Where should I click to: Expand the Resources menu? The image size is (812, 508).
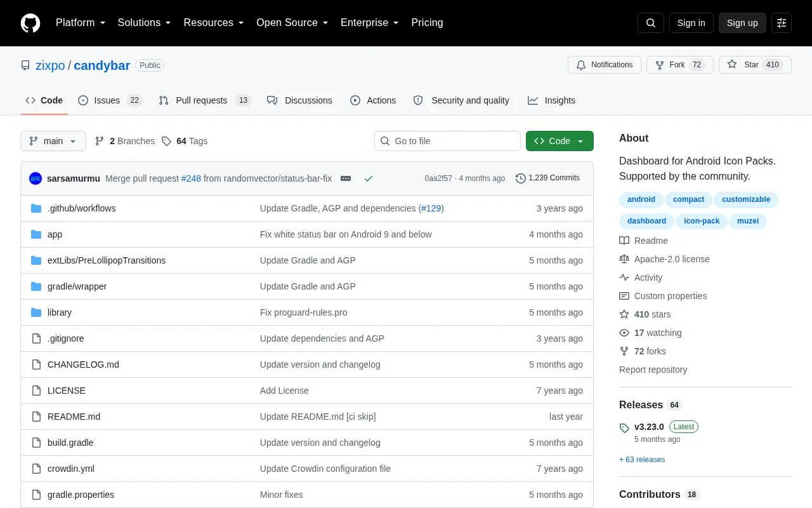click(x=214, y=23)
